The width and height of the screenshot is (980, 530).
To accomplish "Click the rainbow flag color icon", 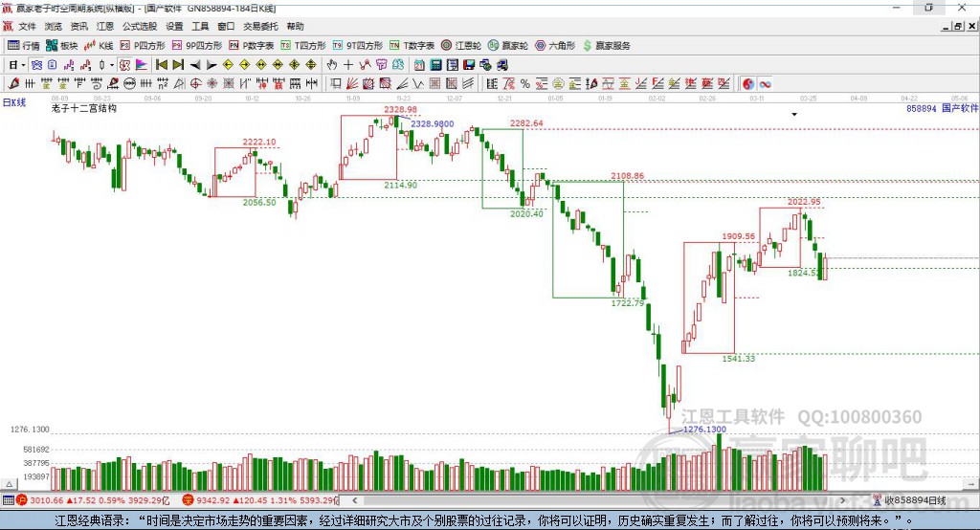I will pos(142,65).
